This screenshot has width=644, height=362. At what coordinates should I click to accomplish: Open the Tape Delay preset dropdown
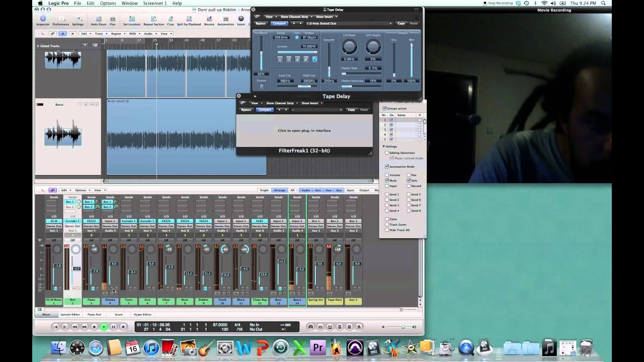[349, 24]
